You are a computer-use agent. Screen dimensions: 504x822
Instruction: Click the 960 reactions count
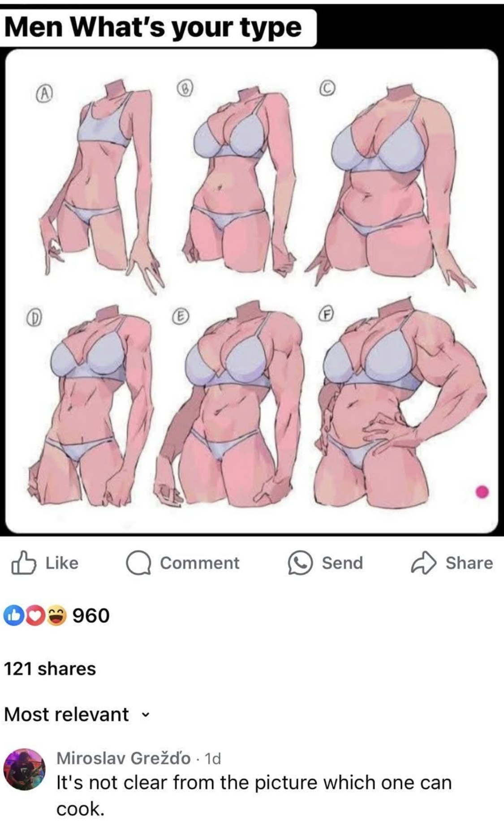(x=91, y=615)
